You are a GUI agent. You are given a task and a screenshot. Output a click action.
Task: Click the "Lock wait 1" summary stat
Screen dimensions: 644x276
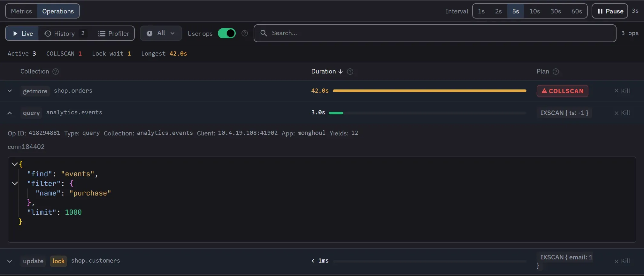(x=111, y=54)
